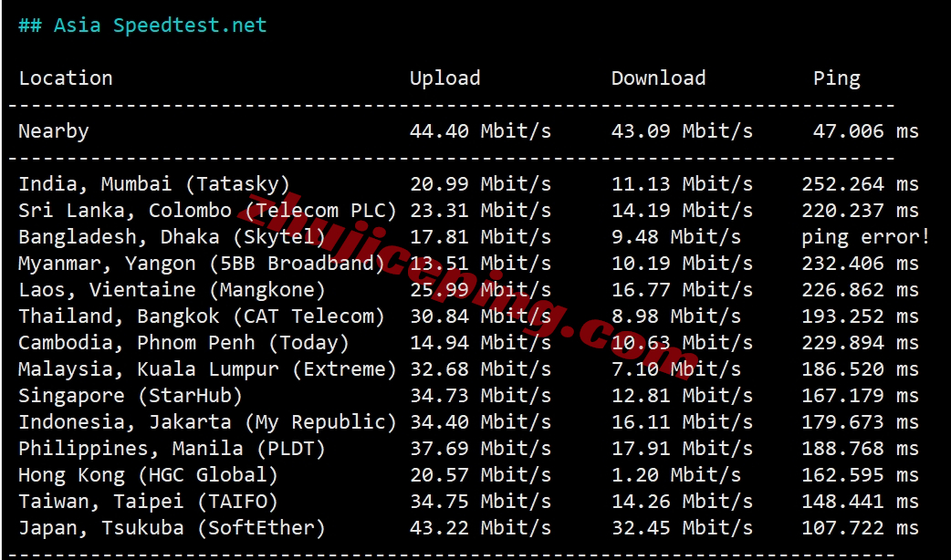This screenshot has width=951, height=560.
Task: Click Thailand ping value 193.252 ms
Action: [x=860, y=316]
